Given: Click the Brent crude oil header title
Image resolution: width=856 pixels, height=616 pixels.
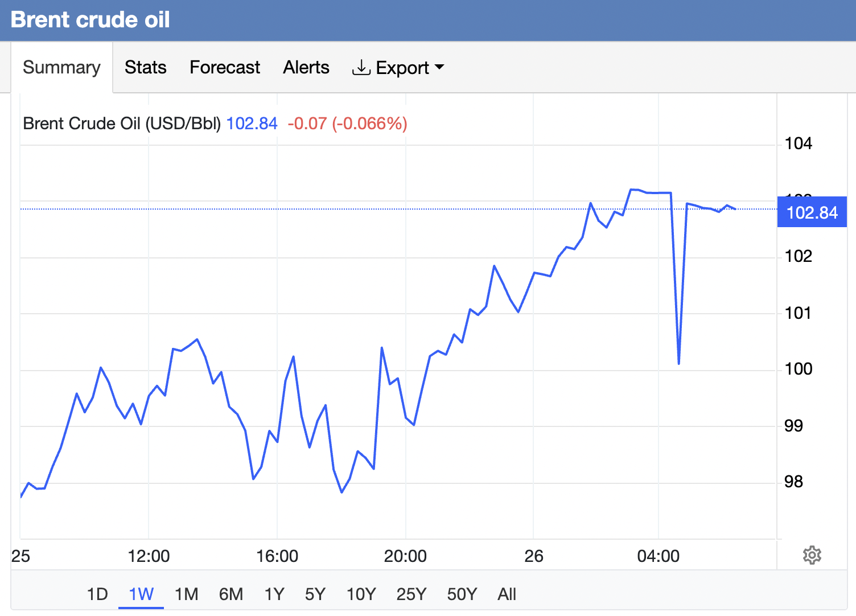Looking at the screenshot, I should [90, 20].
